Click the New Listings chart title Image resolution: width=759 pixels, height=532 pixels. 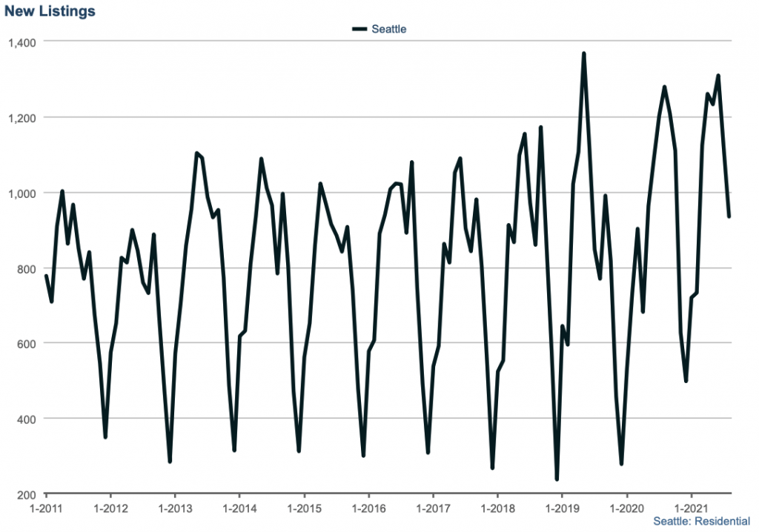tap(50, 12)
